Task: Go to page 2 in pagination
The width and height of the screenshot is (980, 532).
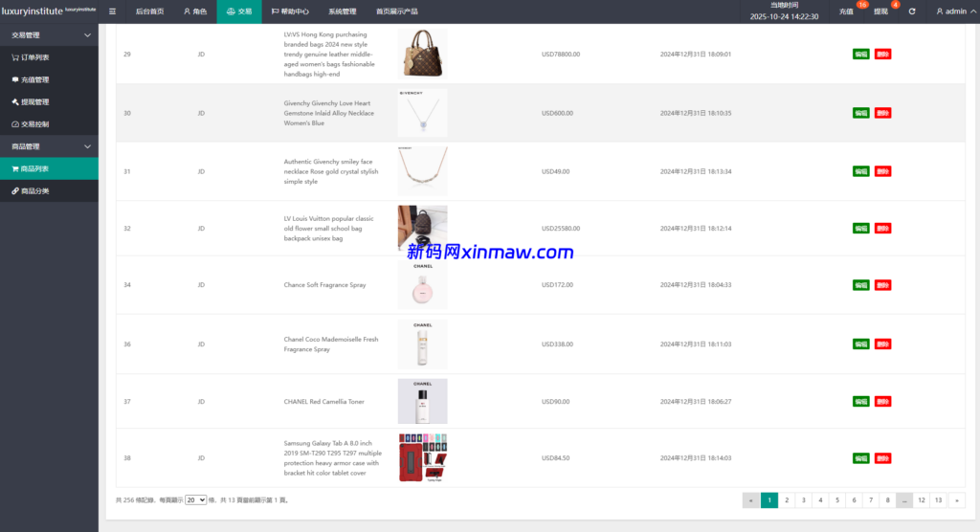Action: (x=786, y=499)
